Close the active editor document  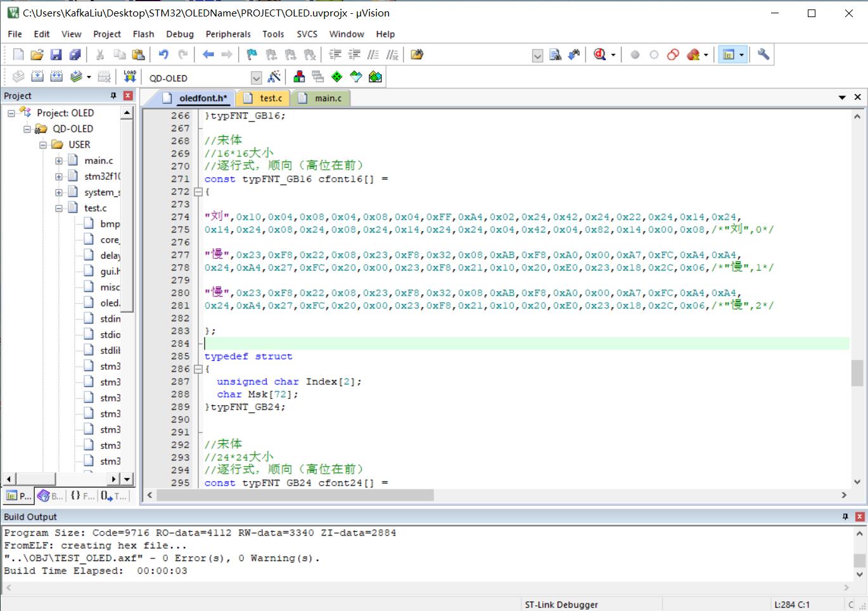click(858, 98)
